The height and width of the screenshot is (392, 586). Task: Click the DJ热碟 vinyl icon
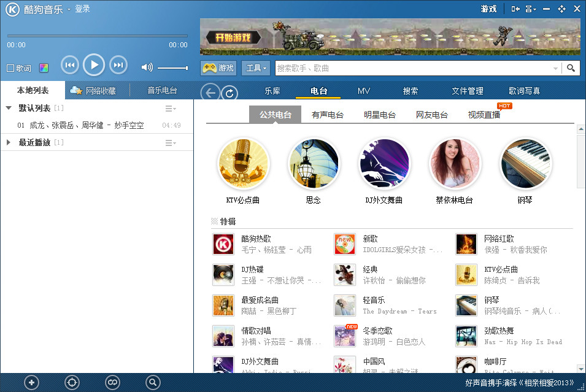[x=223, y=275]
